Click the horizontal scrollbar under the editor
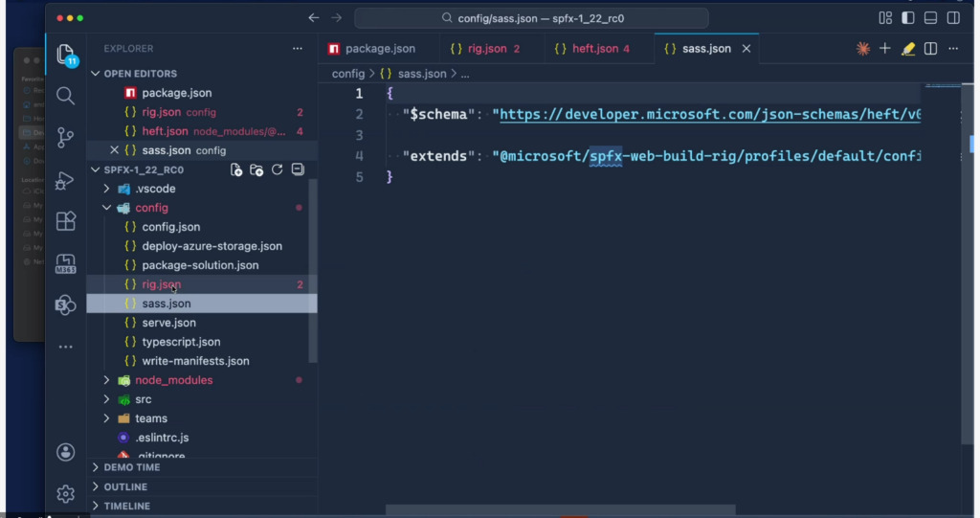This screenshot has height=518, width=980. [560, 510]
